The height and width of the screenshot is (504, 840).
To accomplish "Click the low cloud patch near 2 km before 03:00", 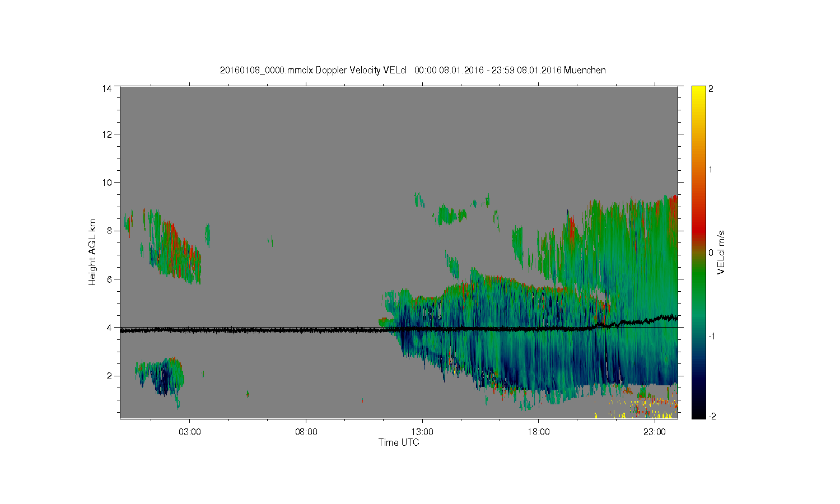I will point(161,378).
